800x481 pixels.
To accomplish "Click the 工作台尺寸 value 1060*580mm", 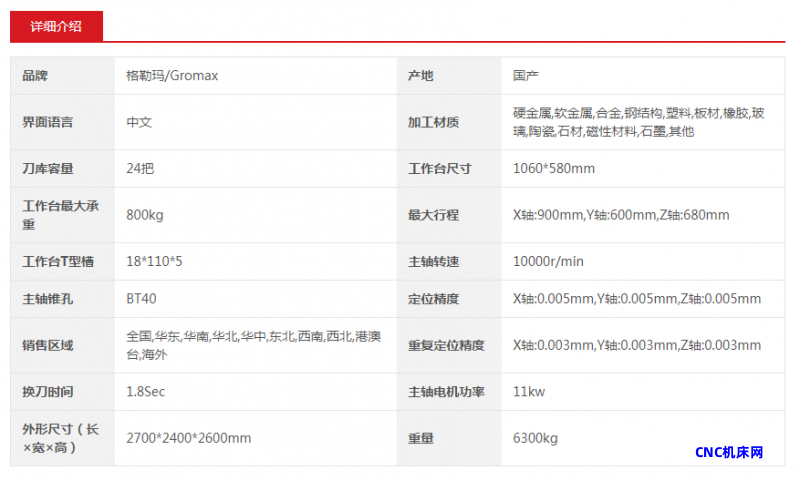I will (x=553, y=168).
